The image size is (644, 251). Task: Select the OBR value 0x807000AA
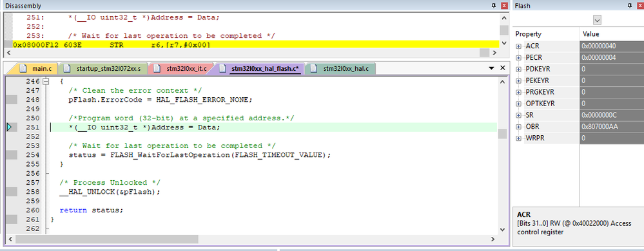click(612, 127)
